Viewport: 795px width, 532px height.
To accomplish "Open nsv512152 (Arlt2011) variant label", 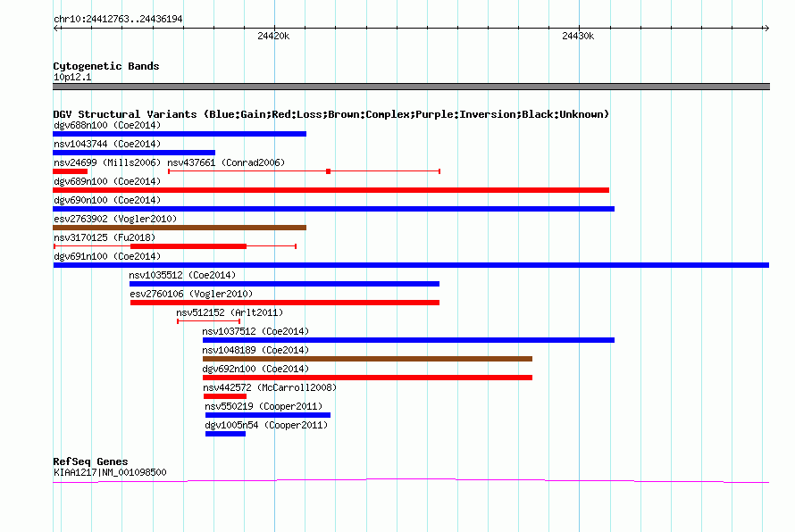I will [x=230, y=312].
